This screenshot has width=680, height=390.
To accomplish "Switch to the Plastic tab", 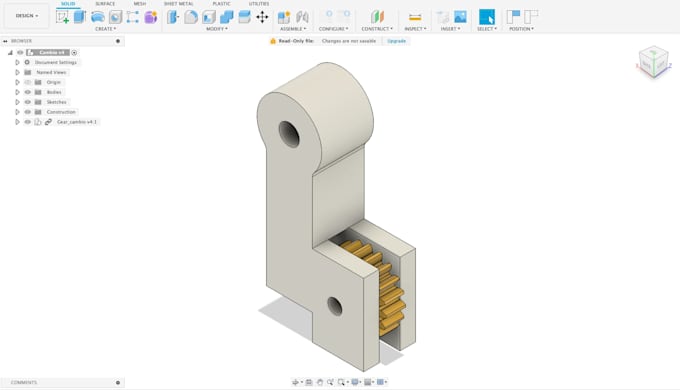I will click(x=222, y=3).
